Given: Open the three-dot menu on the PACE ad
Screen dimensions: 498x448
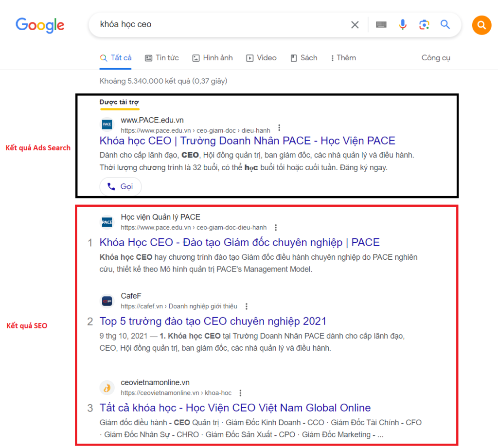Looking at the screenshot, I should 279,127.
